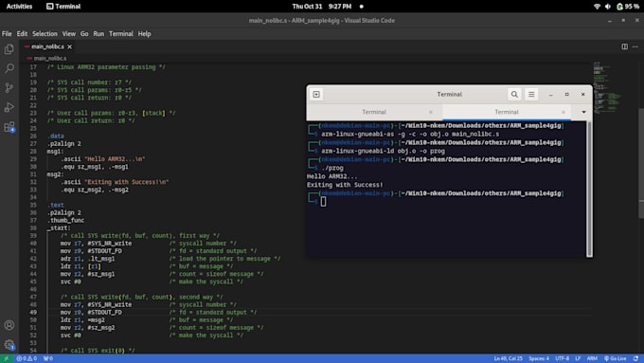Close the first Terminal tab

(x=430, y=112)
